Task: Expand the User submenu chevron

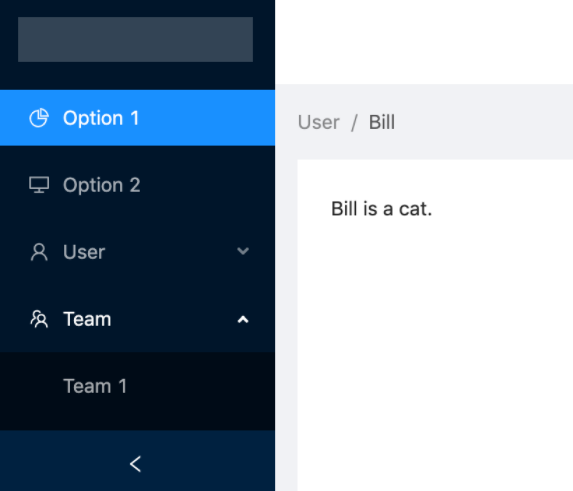Action: (x=243, y=251)
